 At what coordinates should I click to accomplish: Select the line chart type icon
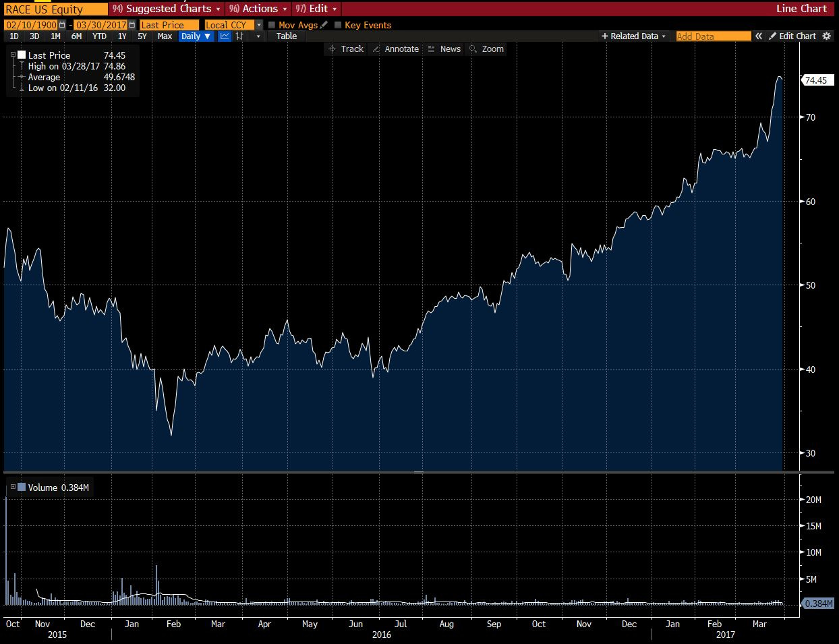click(225, 36)
